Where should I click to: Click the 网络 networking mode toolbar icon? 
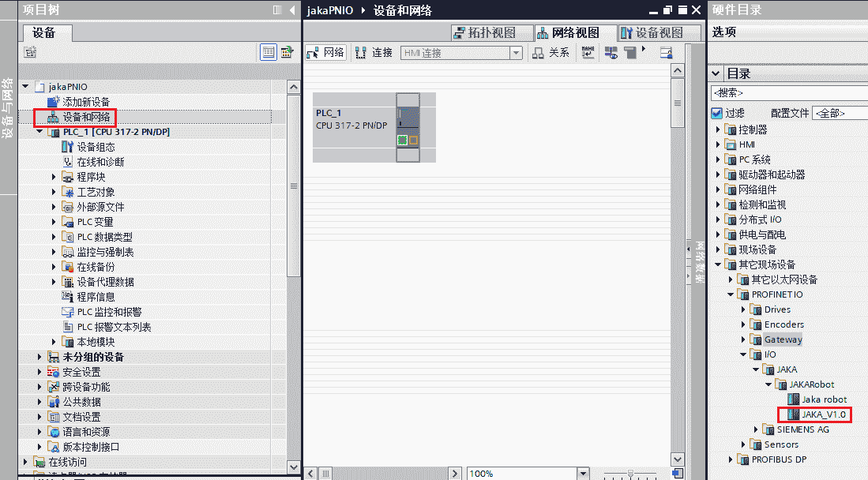[325, 53]
